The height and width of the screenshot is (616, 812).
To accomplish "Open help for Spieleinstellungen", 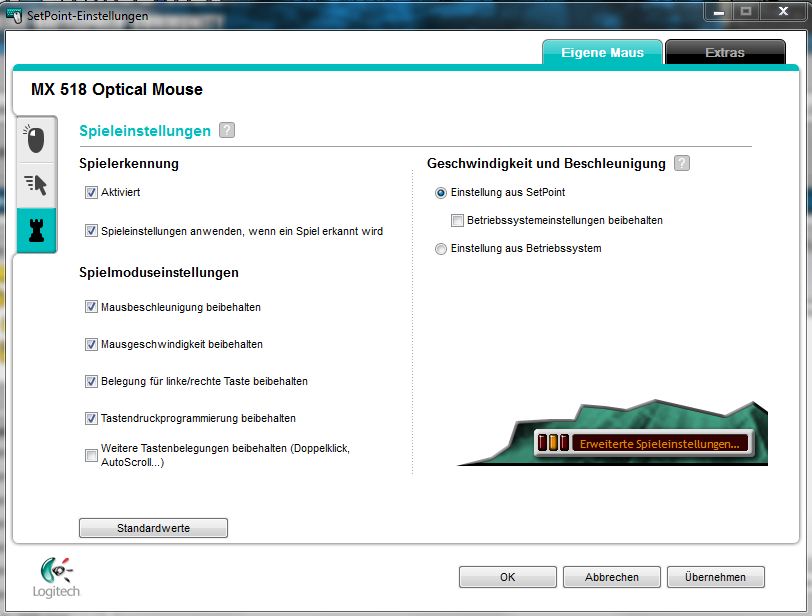I will [227, 130].
